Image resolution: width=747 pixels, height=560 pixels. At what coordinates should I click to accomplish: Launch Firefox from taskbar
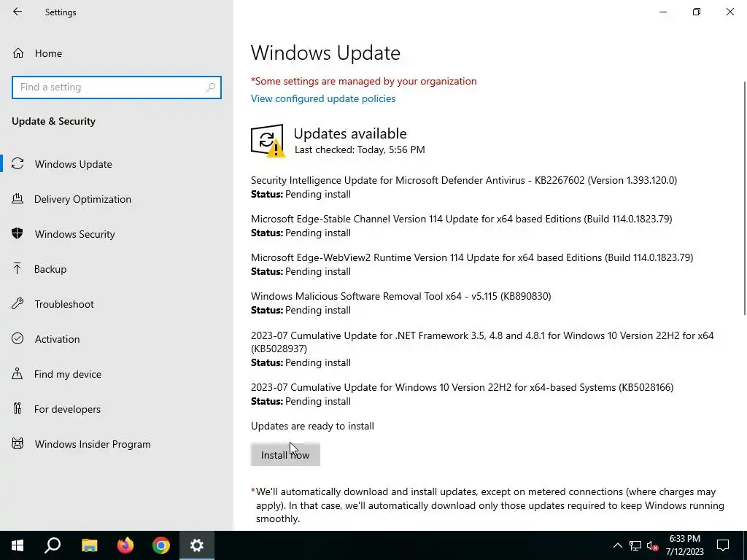(x=125, y=545)
